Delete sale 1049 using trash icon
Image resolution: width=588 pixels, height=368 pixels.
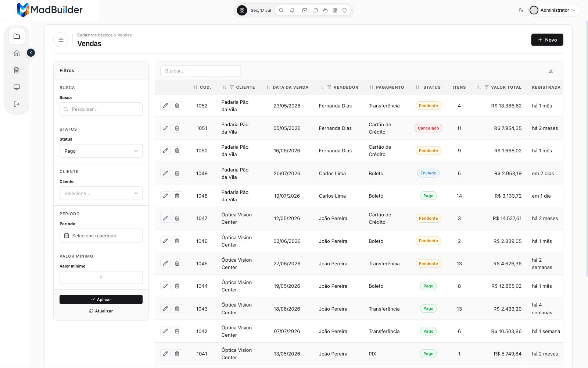point(177,173)
